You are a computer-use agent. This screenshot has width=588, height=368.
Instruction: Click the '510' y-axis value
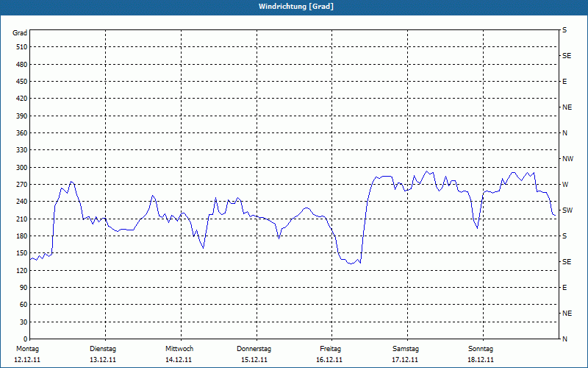(22, 47)
